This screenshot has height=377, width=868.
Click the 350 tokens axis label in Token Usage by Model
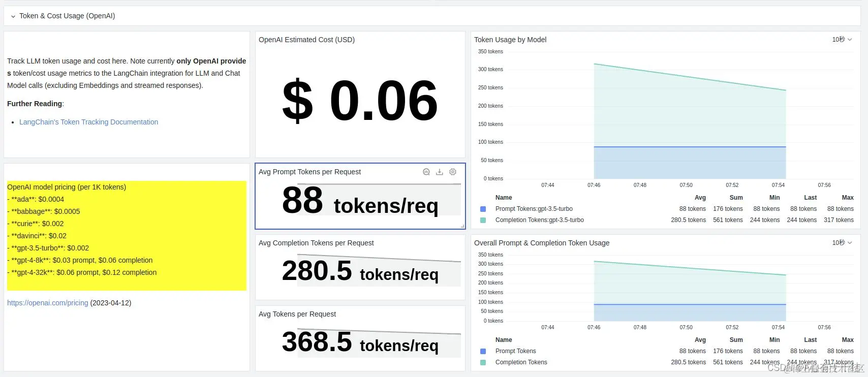click(490, 51)
